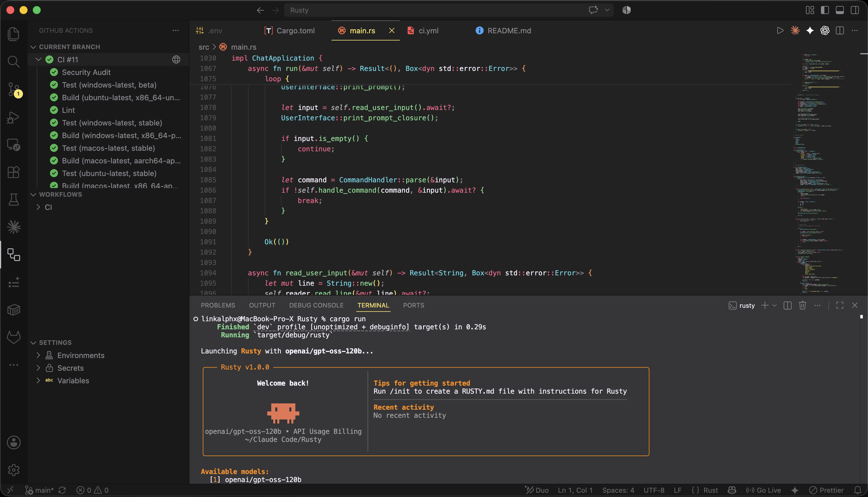
Task: Open the PROBLEMS panel tab
Action: point(218,305)
